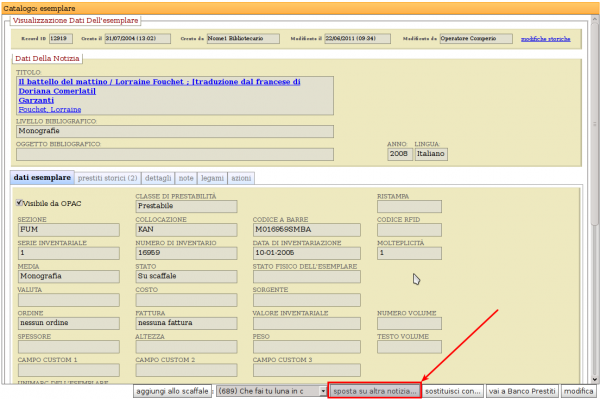
Task: Click the modifica button
Action: click(578, 391)
